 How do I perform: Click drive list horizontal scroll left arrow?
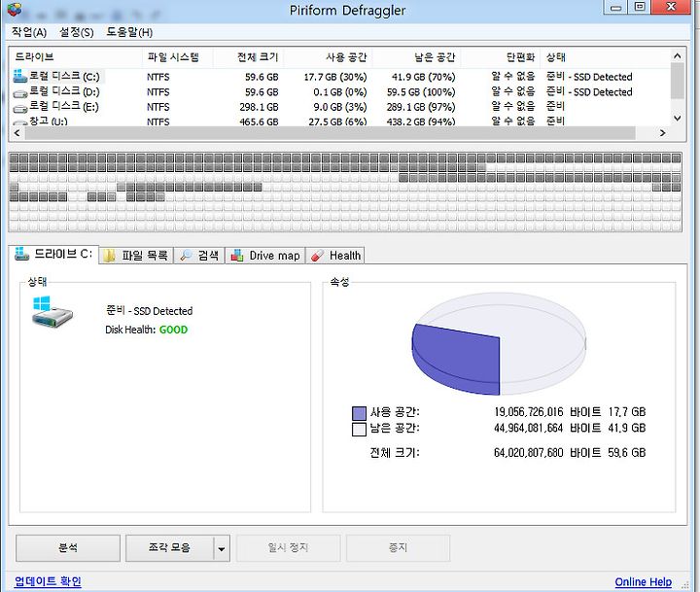tap(17, 133)
